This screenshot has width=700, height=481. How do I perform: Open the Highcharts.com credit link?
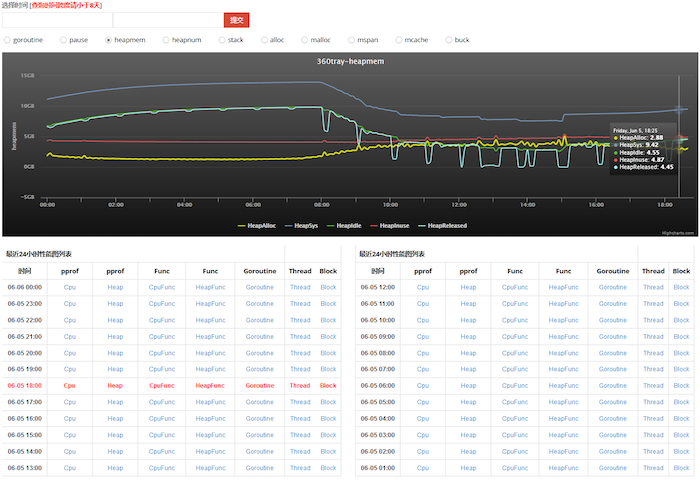coord(675,233)
